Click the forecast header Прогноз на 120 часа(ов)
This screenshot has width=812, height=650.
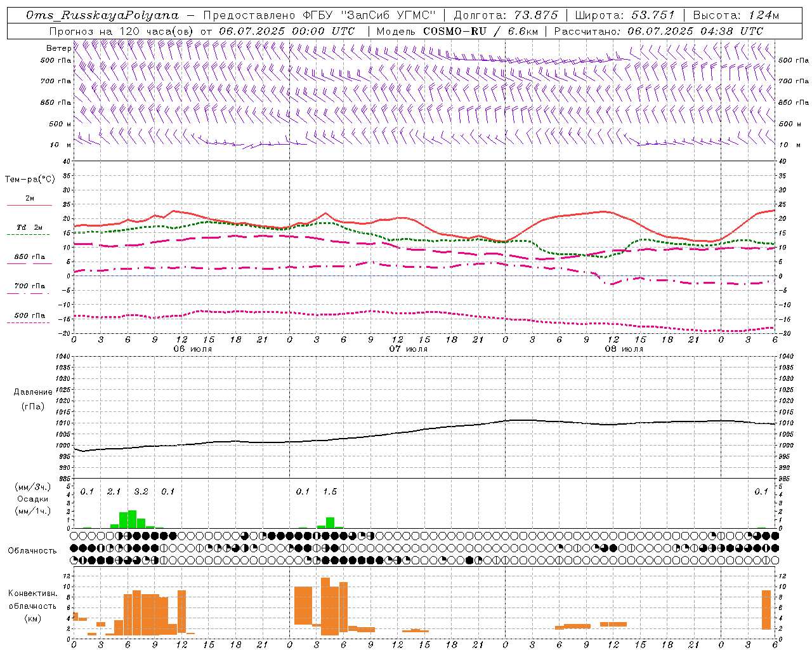pos(122,31)
